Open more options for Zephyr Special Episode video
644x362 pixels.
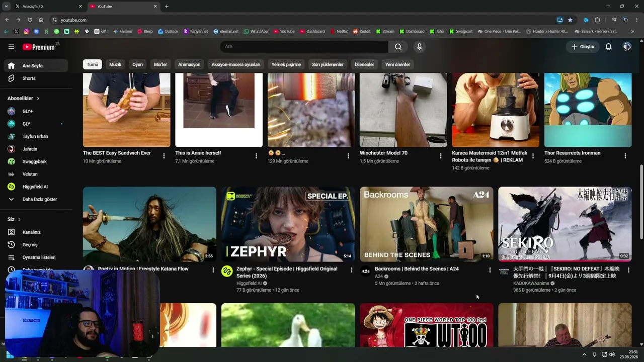tap(351, 270)
